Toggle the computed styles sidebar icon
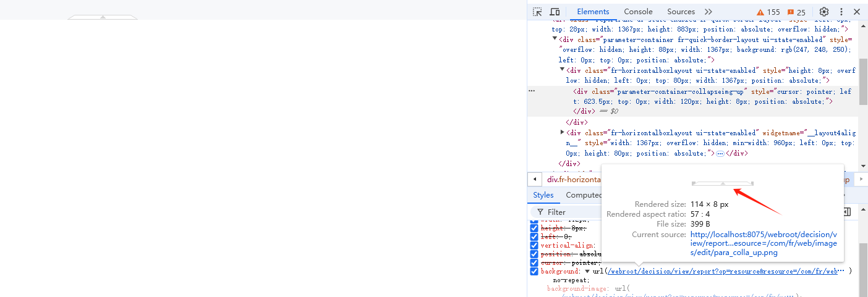Image resolution: width=868 pixels, height=297 pixels. tap(846, 212)
